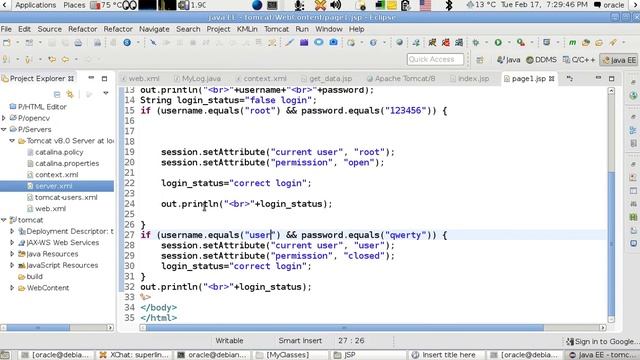Screen dimensions: 640x360
Task: Switch to the web.xml editor tab
Action: coord(140,78)
